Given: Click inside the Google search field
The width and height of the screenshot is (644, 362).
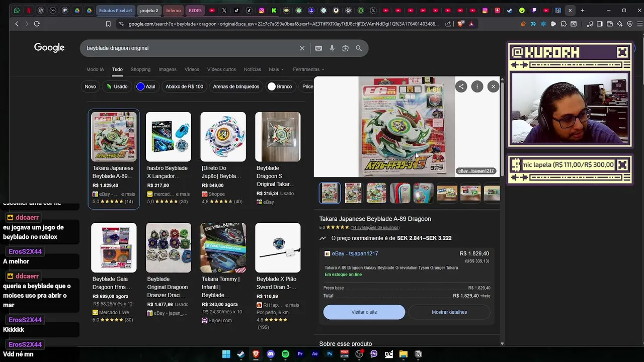Looking at the screenshot, I should point(191,48).
